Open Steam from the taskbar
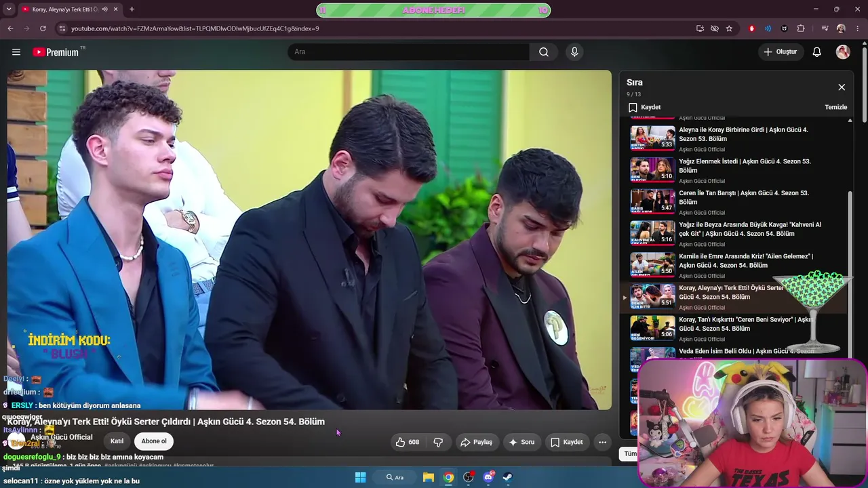The image size is (868, 488). tap(508, 477)
